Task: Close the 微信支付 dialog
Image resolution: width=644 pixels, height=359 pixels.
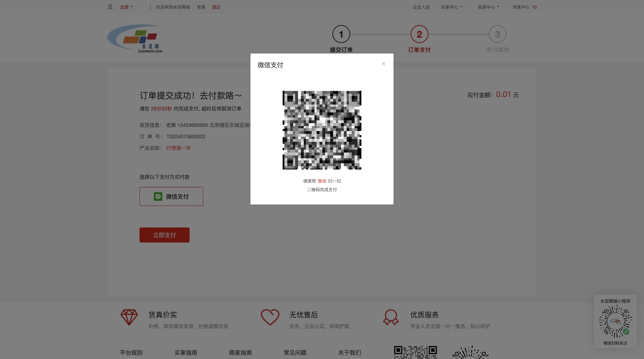Action: pyautogui.click(x=383, y=64)
